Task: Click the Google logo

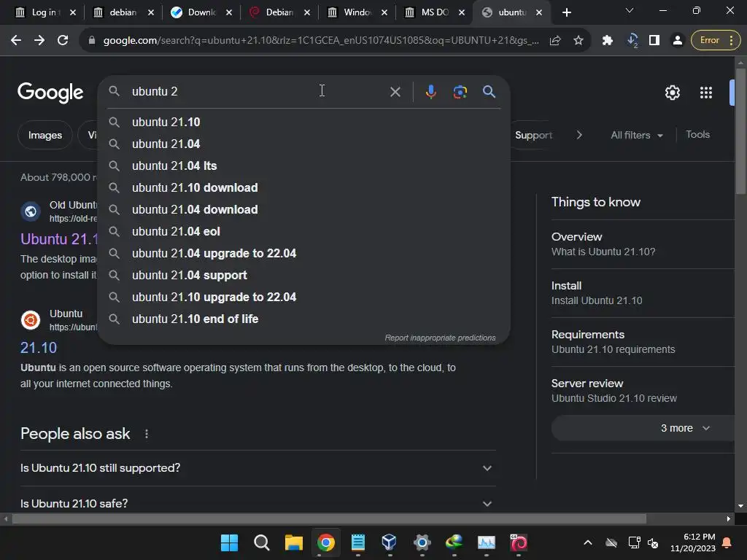Action: (x=50, y=93)
